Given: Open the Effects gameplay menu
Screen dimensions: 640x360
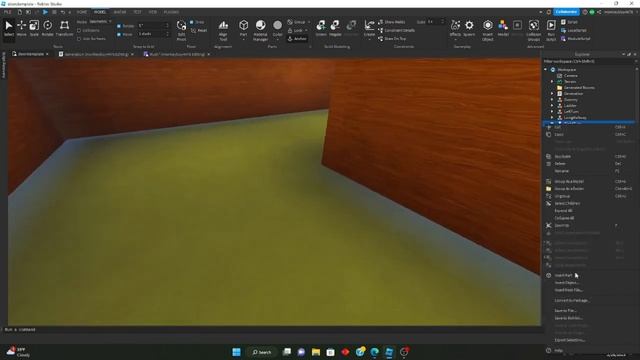Looking at the screenshot, I should tap(455, 29).
